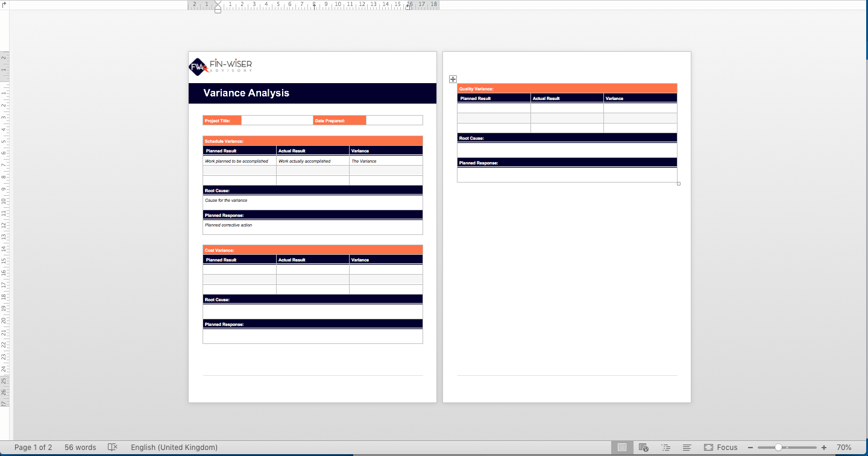Screen dimensions: 868x456
Task: Switch to Draft view
Action: (687, 448)
